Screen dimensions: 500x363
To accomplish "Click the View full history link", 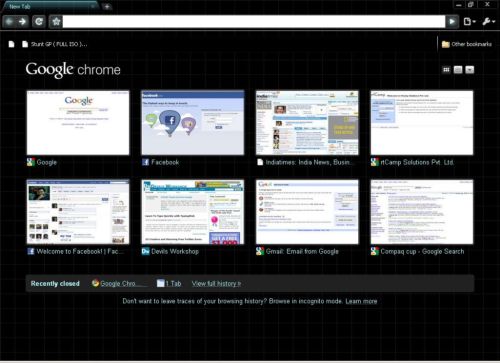I will [216, 283].
